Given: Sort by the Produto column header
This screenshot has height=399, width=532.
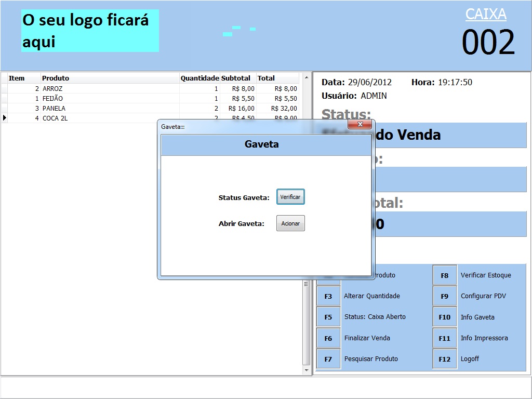Looking at the screenshot, I should pyautogui.click(x=109, y=78).
